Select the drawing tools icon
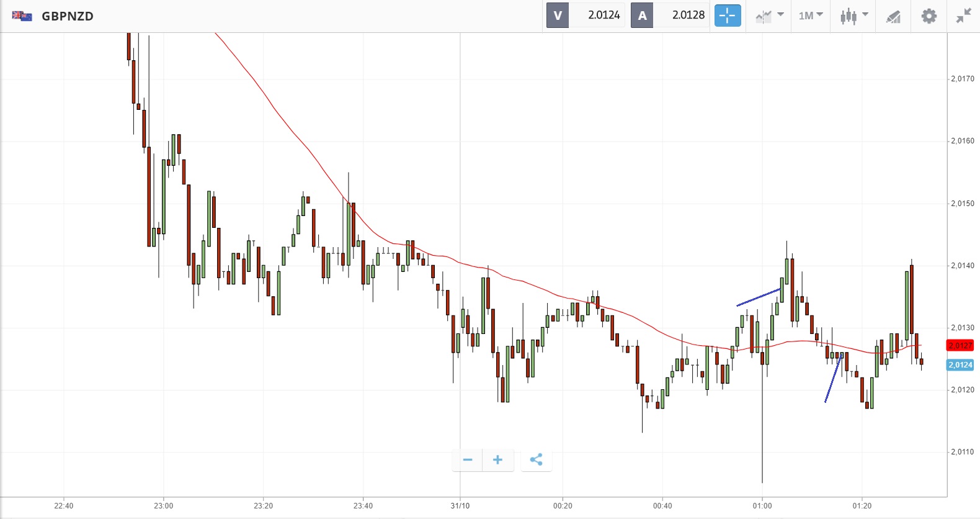 (893, 17)
